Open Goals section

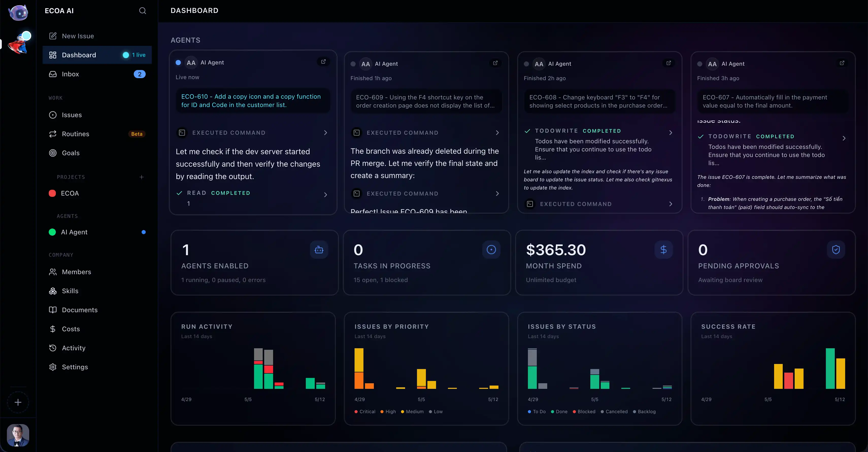(97, 153)
